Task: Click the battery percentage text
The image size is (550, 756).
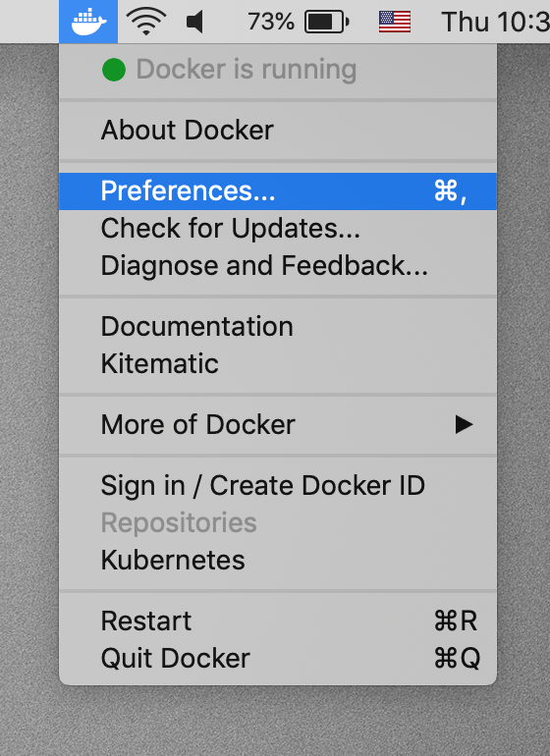Action: pyautogui.click(x=271, y=22)
